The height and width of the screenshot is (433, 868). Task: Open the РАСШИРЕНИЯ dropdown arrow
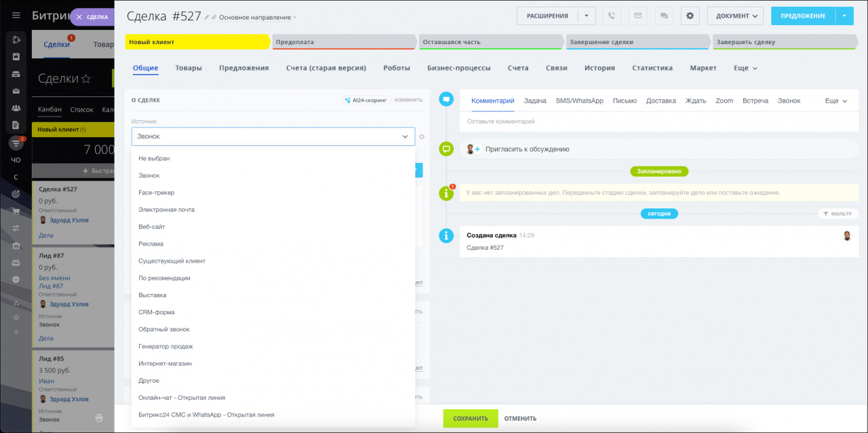[587, 16]
